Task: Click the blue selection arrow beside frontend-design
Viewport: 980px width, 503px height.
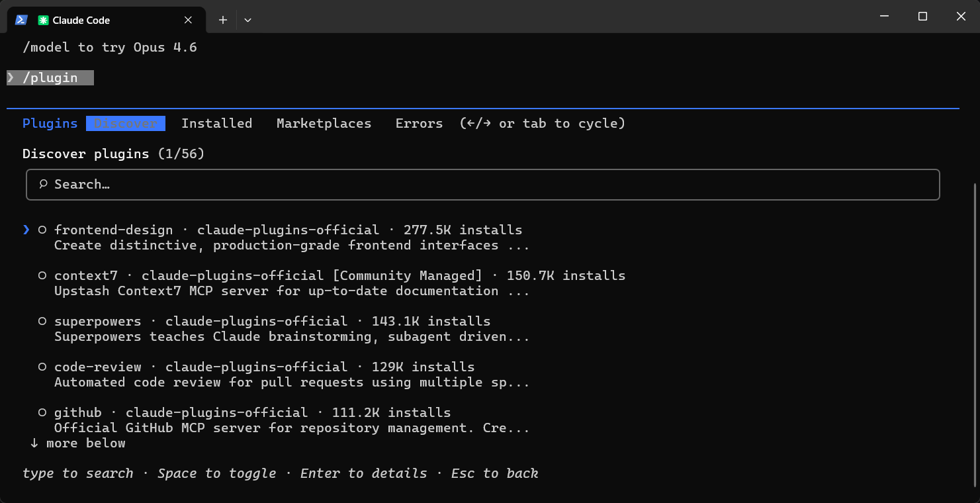Action: pyautogui.click(x=26, y=230)
